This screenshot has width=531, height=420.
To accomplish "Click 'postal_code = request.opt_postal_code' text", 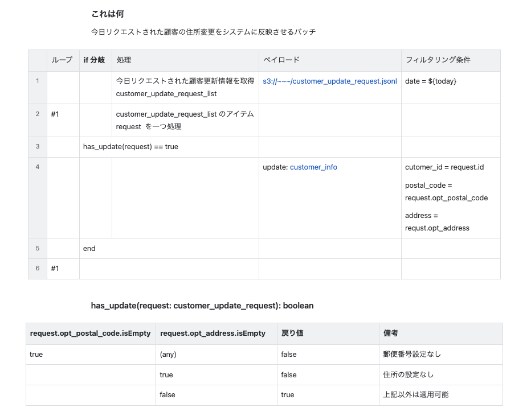I will pyautogui.click(x=446, y=191).
